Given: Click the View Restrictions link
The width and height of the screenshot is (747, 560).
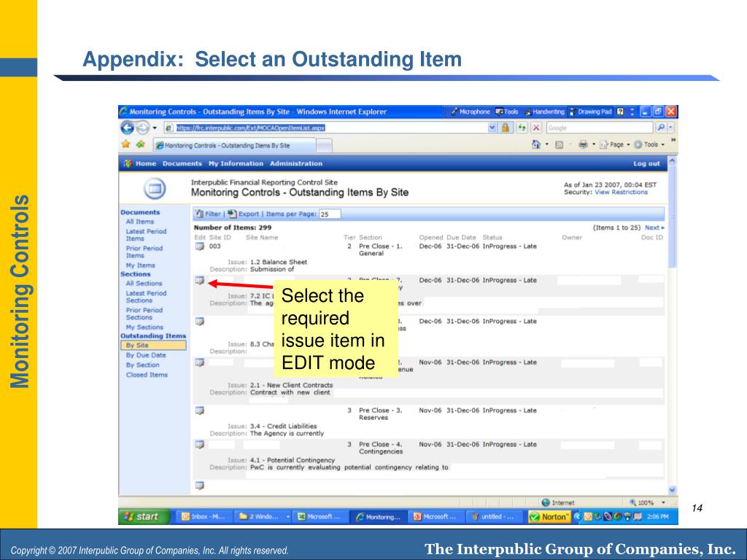Looking at the screenshot, I should click(622, 192).
